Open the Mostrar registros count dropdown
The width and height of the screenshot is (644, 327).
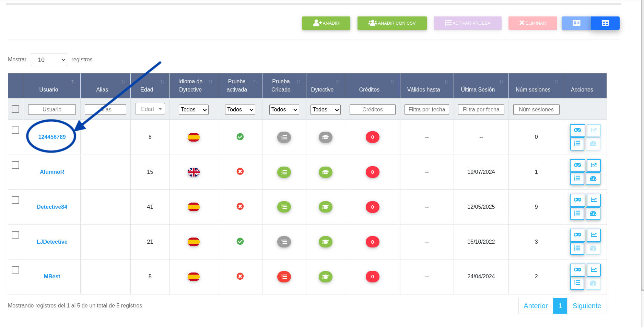49,60
